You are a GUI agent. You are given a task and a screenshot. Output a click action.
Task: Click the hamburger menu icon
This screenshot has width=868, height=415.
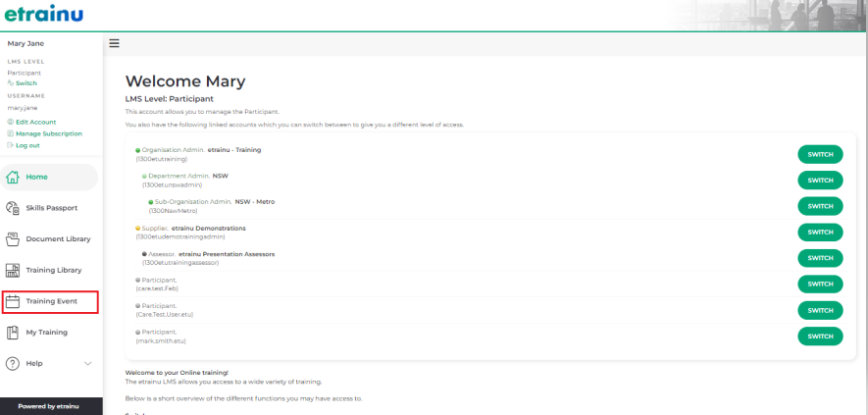click(114, 43)
